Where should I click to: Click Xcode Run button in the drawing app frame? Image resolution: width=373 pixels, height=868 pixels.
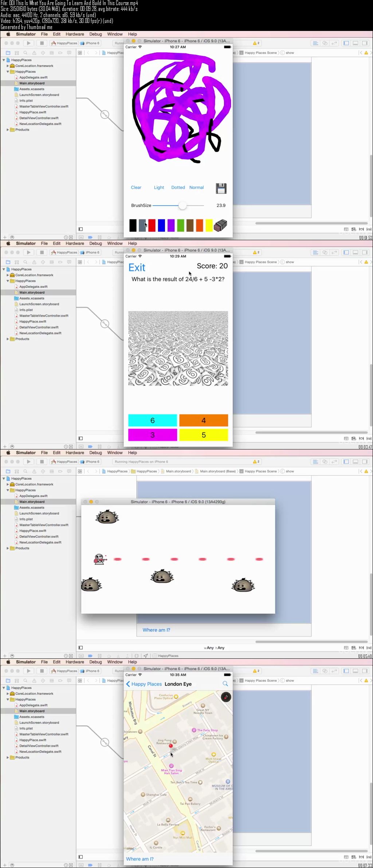(28, 43)
